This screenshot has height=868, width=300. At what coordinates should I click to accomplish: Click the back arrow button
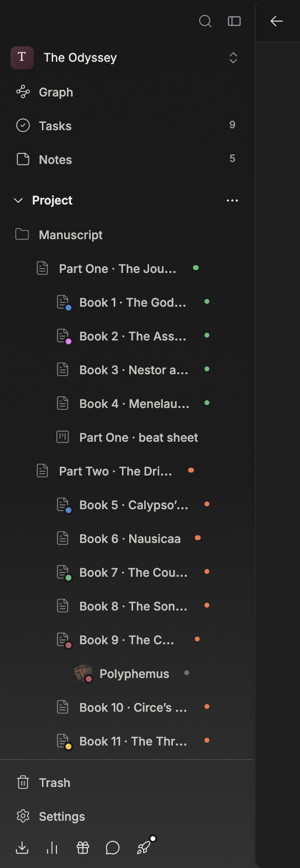coord(276,21)
